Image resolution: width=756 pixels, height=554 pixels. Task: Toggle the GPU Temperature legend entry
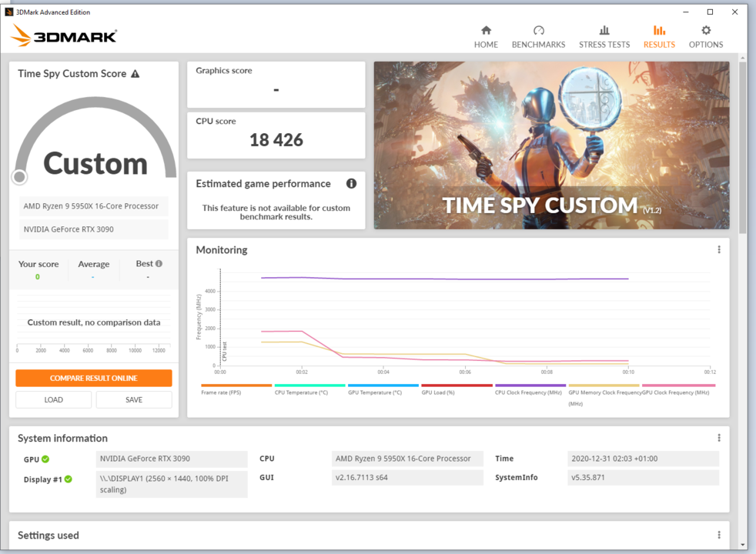tap(383, 389)
